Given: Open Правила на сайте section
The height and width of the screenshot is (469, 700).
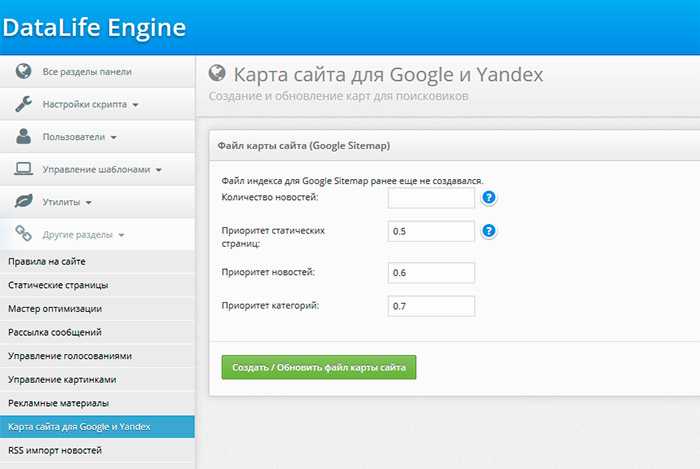Looking at the screenshot, I should click(97, 261).
